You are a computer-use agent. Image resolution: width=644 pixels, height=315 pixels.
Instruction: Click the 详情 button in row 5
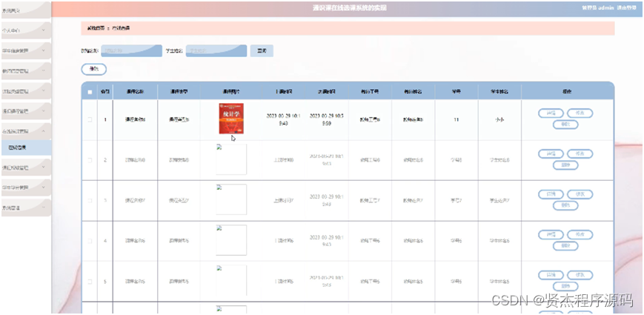551,275
